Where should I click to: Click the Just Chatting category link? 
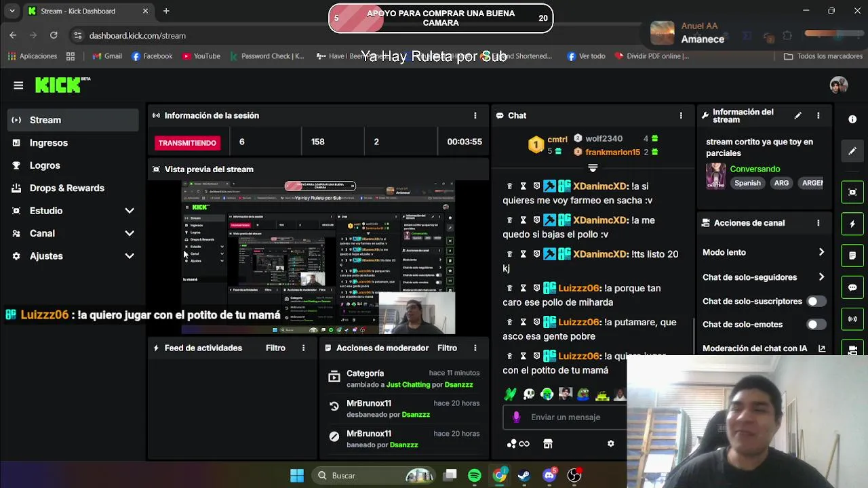[408, 384]
